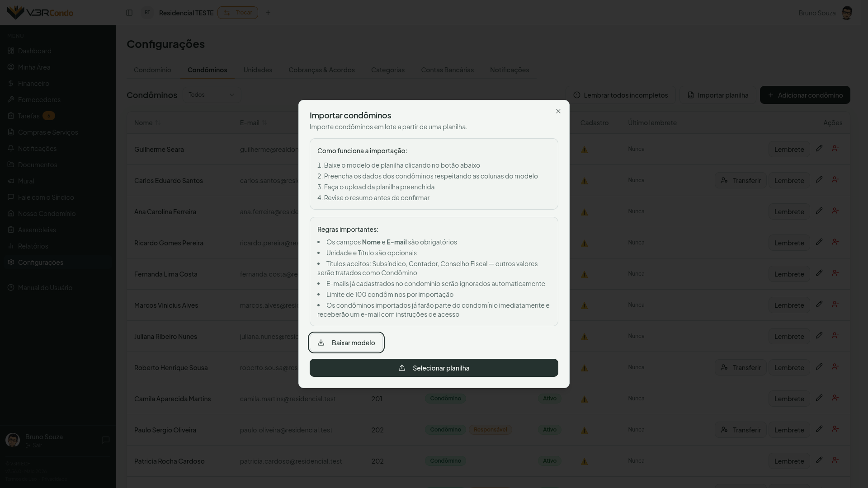Screen dimensions: 868x488
Task: Click Lembrete for Guilherme Seara
Action: tap(789, 149)
